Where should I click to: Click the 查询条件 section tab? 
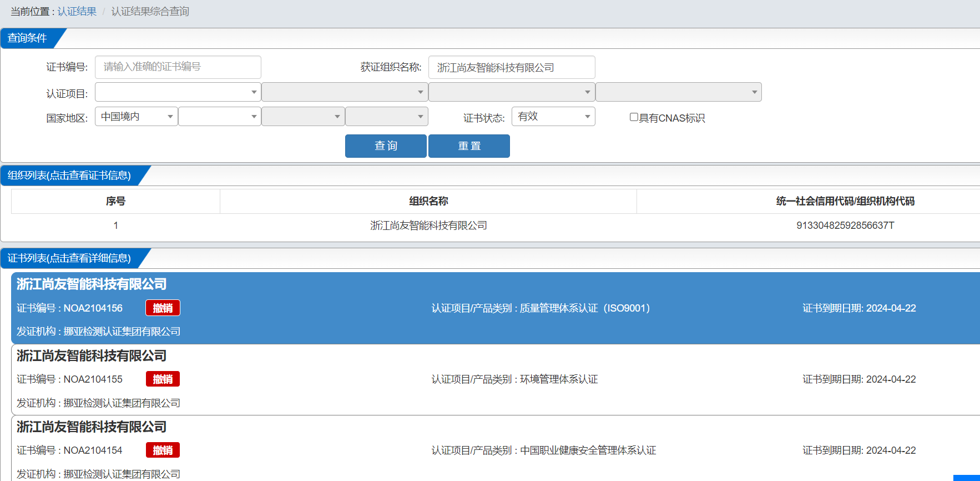(x=28, y=38)
